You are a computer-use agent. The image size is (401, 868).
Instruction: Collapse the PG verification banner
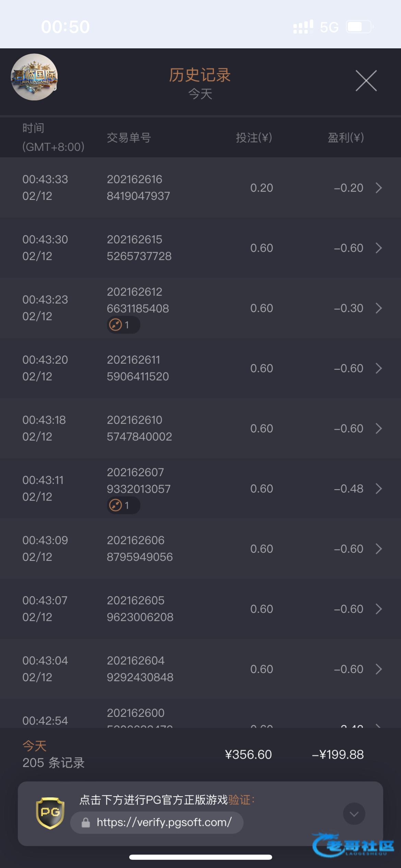pos(354,813)
